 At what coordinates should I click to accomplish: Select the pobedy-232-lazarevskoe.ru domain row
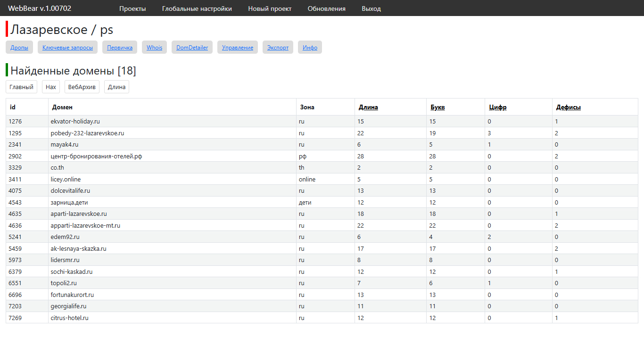click(x=87, y=133)
